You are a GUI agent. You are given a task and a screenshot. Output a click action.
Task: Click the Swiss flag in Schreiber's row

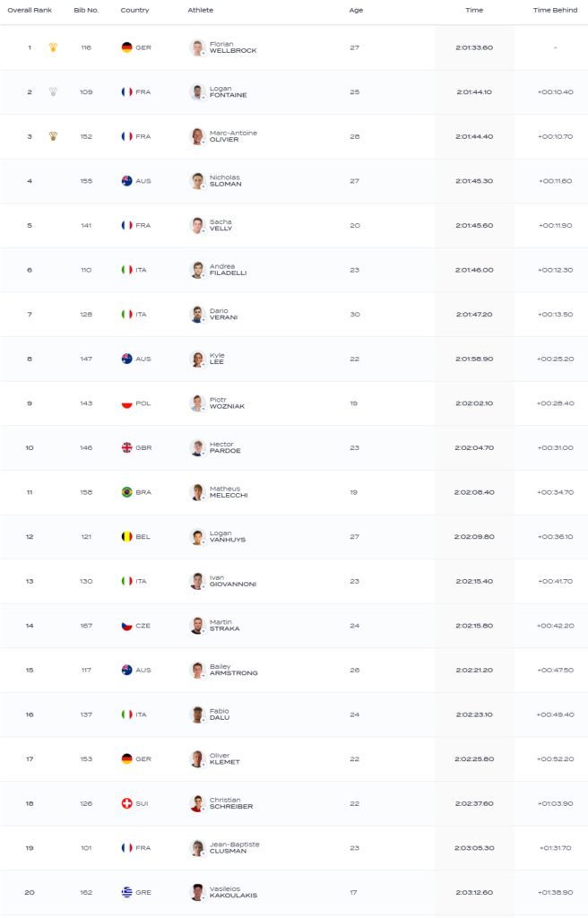[126, 803]
